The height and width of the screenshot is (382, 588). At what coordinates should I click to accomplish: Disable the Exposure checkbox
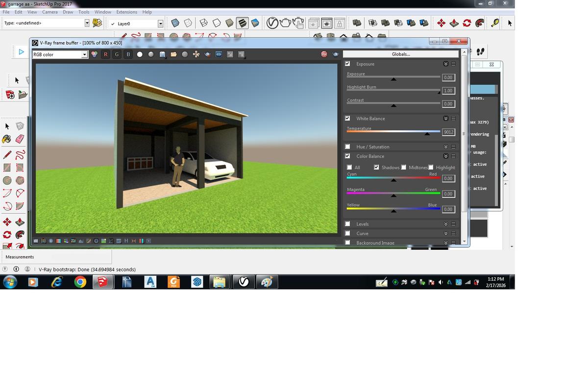[347, 64]
